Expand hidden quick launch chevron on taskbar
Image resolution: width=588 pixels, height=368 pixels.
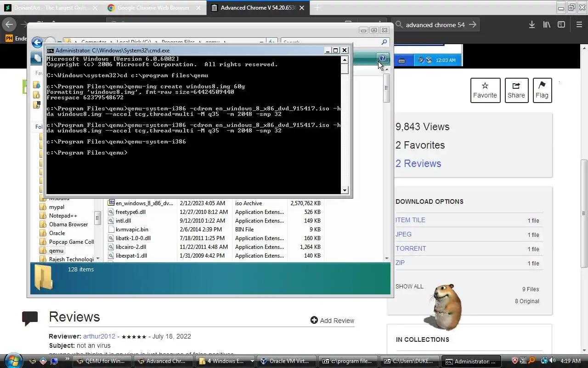click(x=67, y=358)
